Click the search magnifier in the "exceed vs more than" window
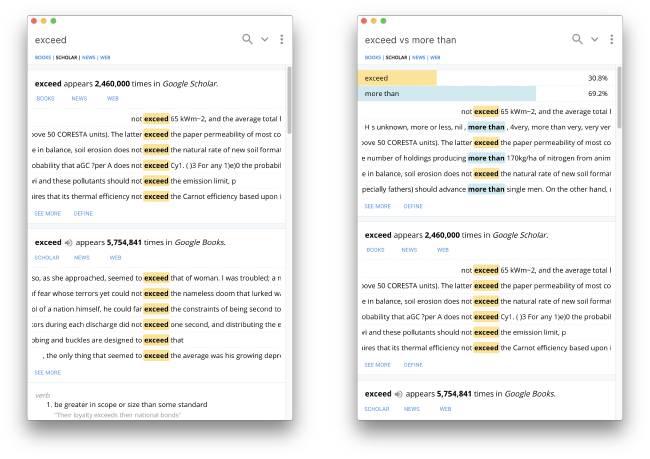Viewport: 650px width, 459px height. coord(577,39)
